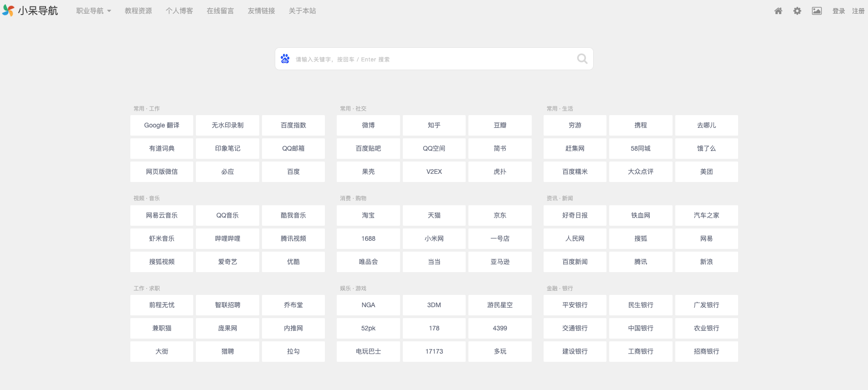Open the 58同城 tile
The image size is (868, 390).
pos(641,148)
